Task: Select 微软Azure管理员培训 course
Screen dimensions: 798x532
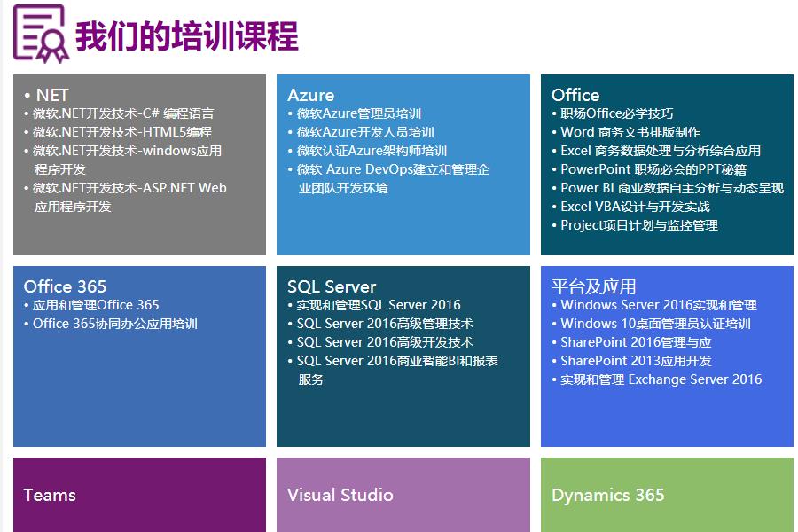Action: 358,113
